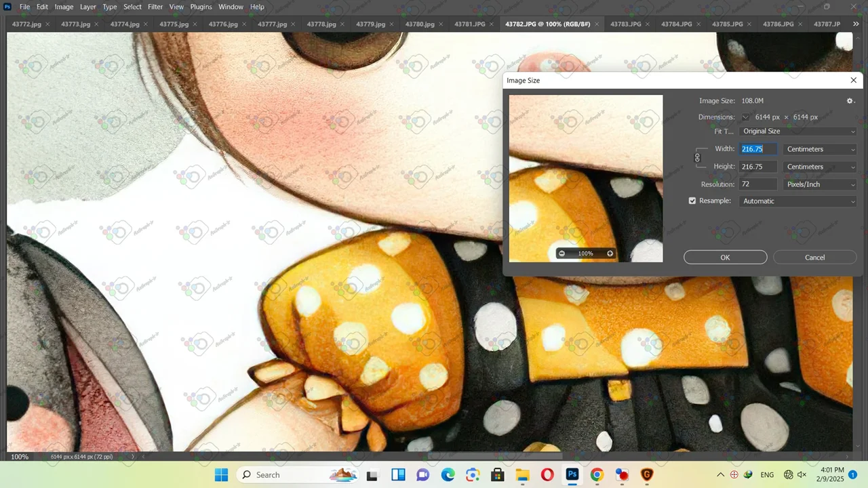This screenshot has height=488, width=868.
Task: Uncheck the Resample checkbox
Action: point(692,201)
